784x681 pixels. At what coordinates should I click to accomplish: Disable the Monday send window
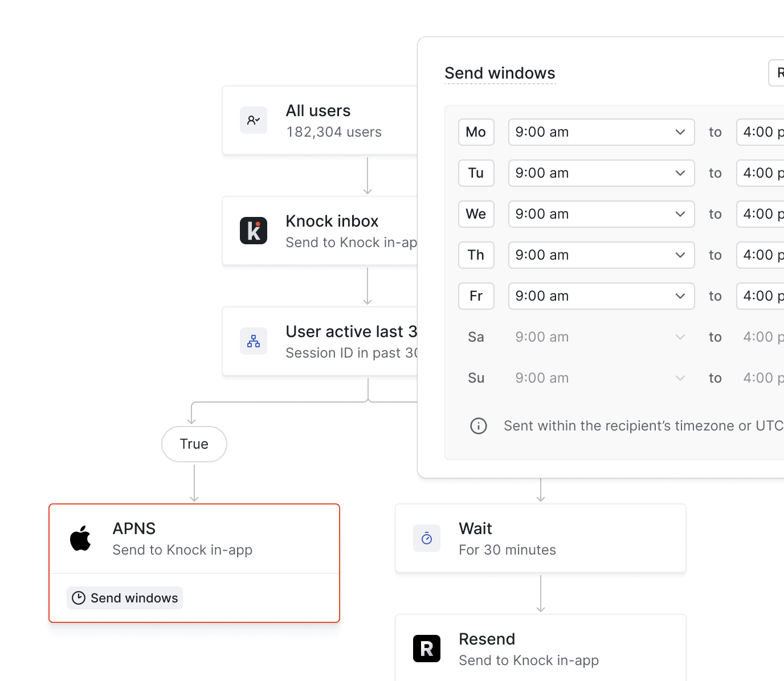click(476, 132)
